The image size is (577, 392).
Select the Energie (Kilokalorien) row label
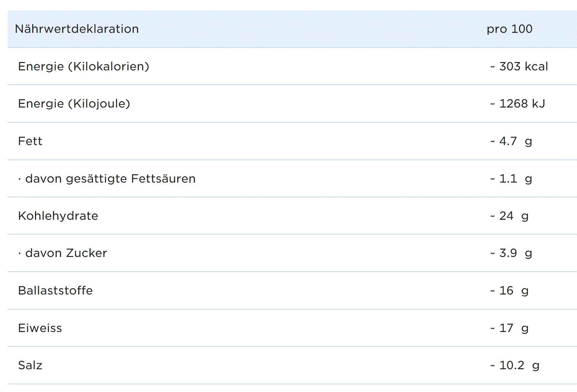pyautogui.click(x=83, y=66)
